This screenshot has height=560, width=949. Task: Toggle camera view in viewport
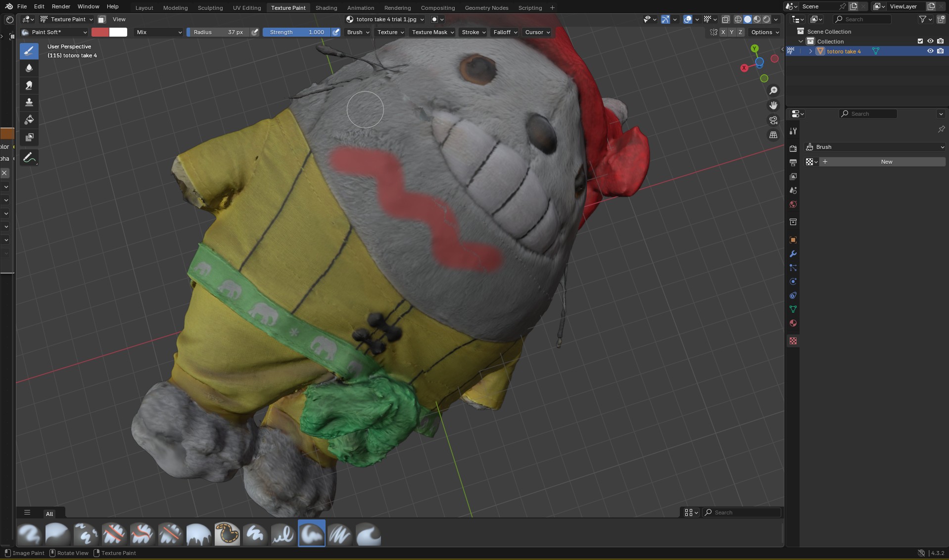pyautogui.click(x=773, y=120)
